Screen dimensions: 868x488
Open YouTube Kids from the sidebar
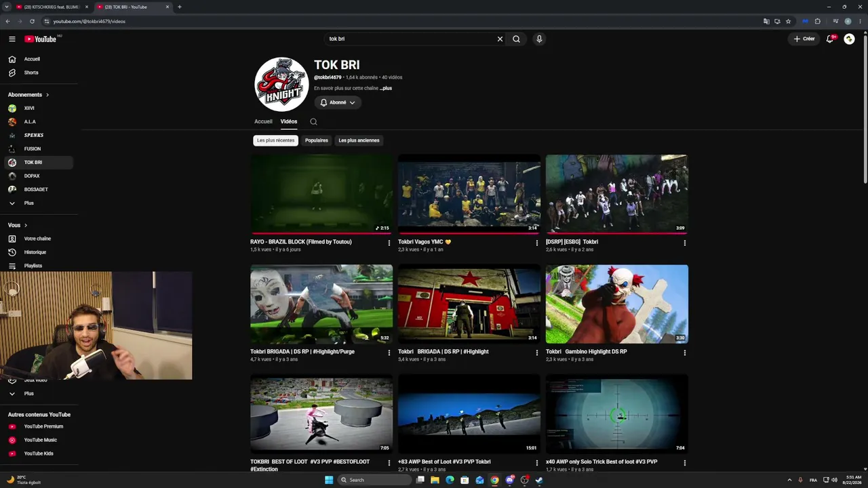(x=39, y=453)
